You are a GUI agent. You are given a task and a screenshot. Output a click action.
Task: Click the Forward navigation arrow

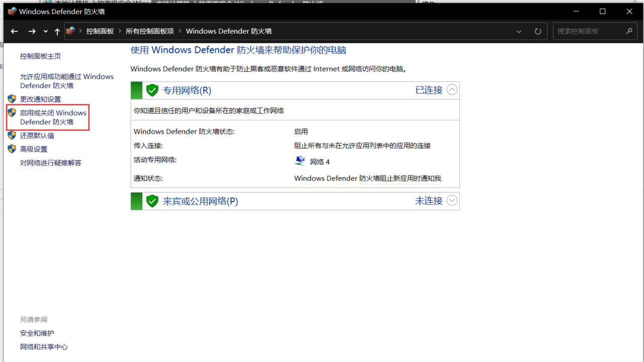pos(32,31)
